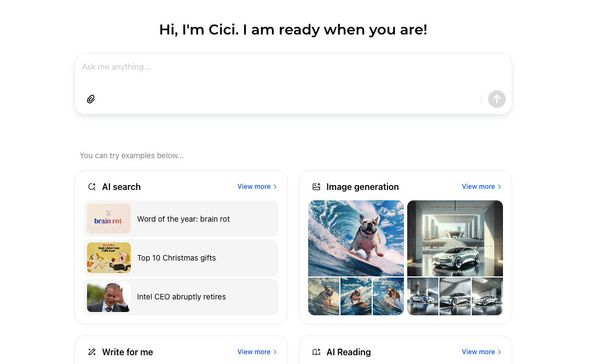Open the large surfing bulldog image

coord(356,238)
